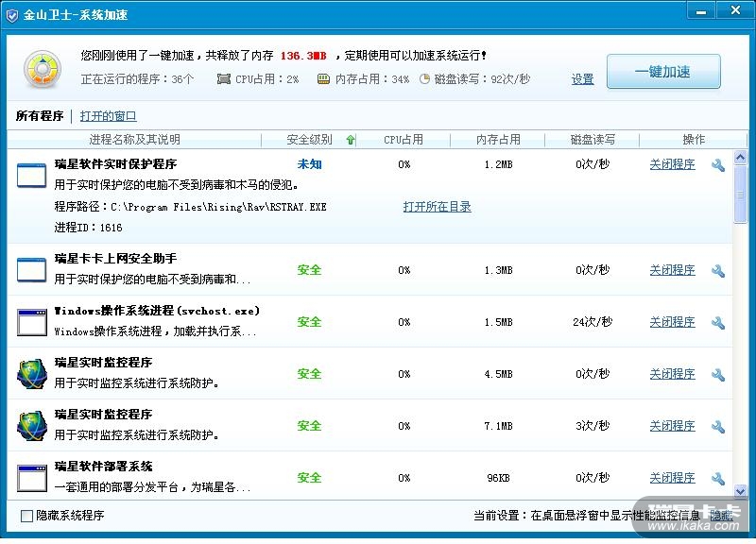Select globe icon of 7.1MB 瑞星实时监控程序
Screen dimensions: 756x544
pyautogui.click(x=32, y=426)
